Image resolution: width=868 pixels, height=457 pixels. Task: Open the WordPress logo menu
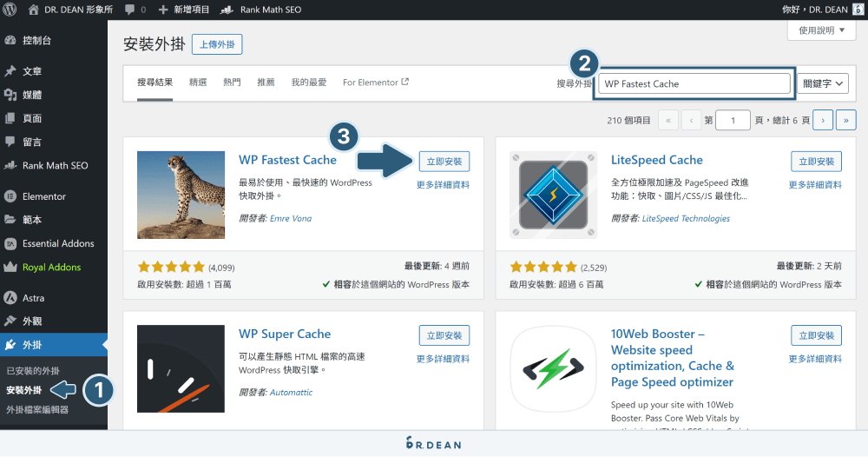click(10, 10)
